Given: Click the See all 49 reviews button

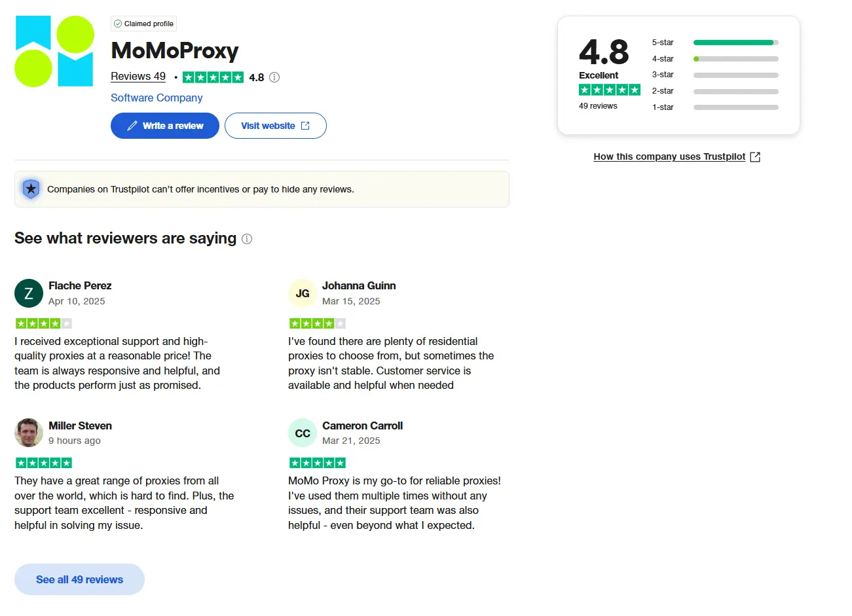Looking at the screenshot, I should [x=79, y=579].
